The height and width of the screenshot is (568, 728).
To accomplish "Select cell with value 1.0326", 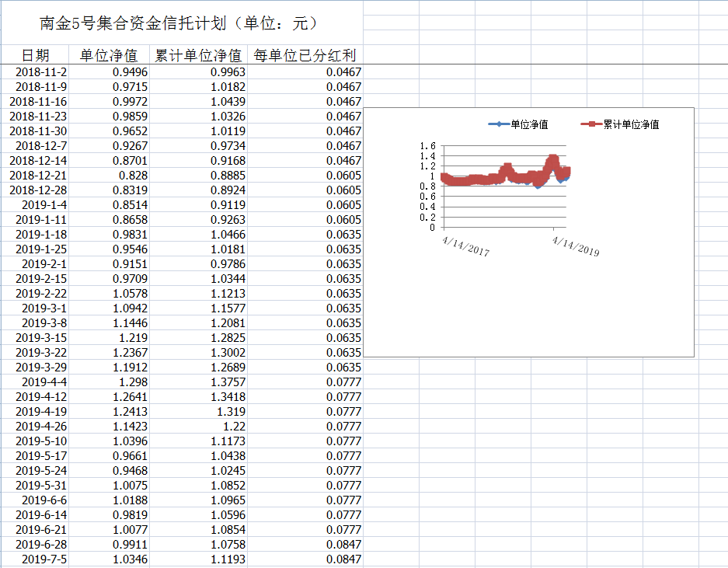I will [x=198, y=116].
